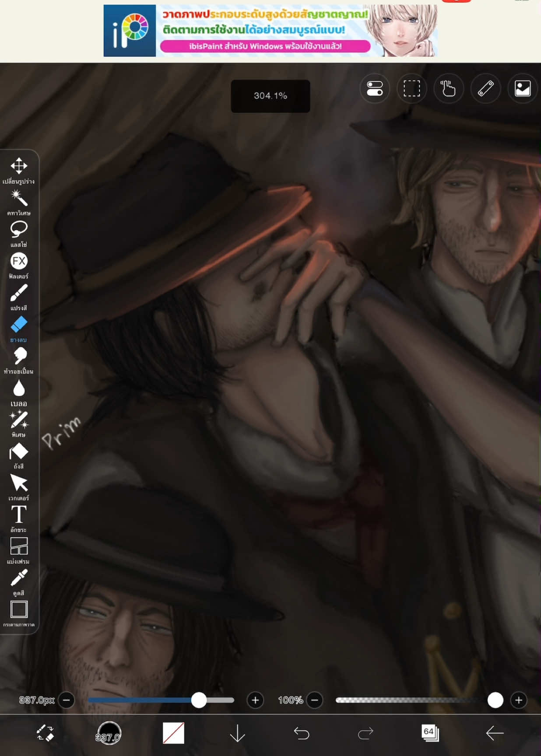Open the brush properties 337.0 preview
Viewport: 541px width, 756px height.
click(x=109, y=733)
